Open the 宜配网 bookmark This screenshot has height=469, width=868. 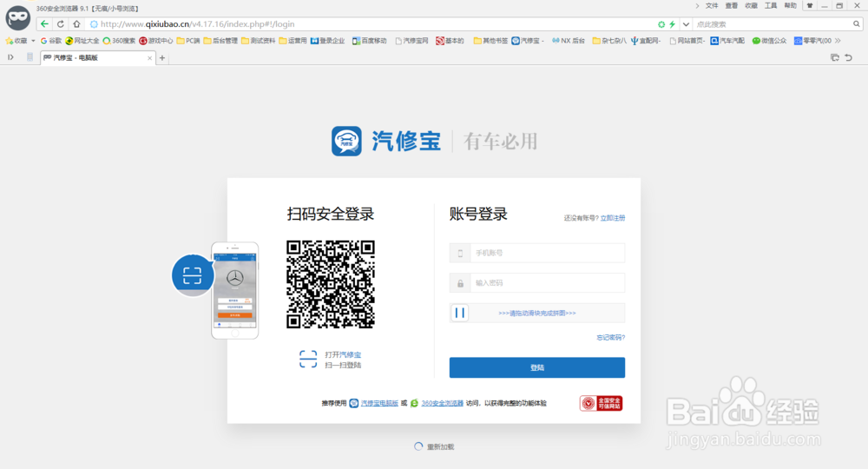coord(646,41)
